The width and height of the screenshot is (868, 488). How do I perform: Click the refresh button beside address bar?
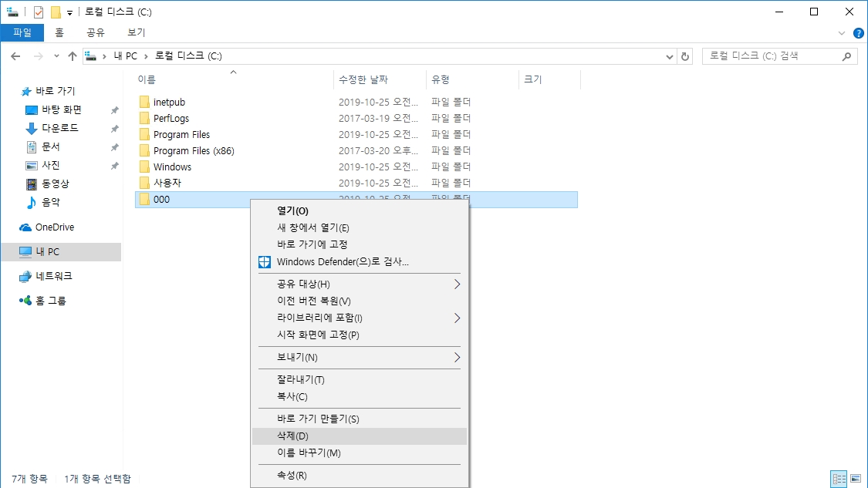[x=685, y=56]
